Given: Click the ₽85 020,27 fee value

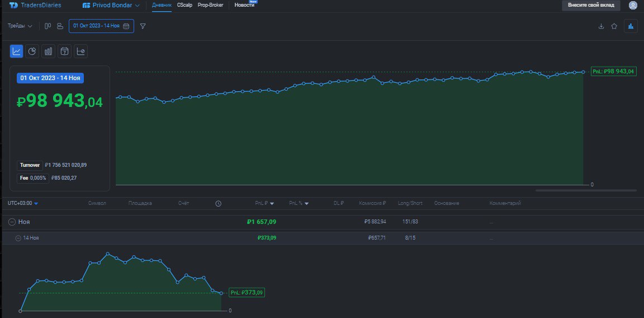Looking at the screenshot, I should pyautogui.click(x=64, y=178).
